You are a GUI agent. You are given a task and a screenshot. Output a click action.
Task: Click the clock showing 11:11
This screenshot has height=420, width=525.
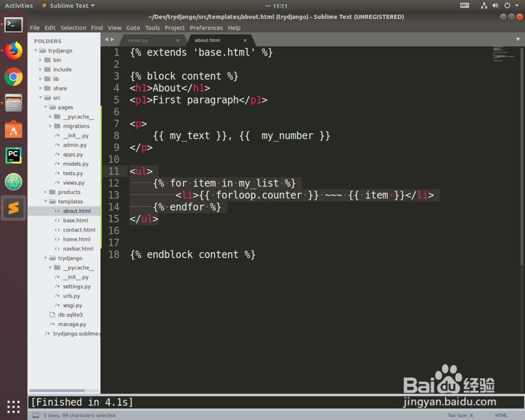point(280,6)
